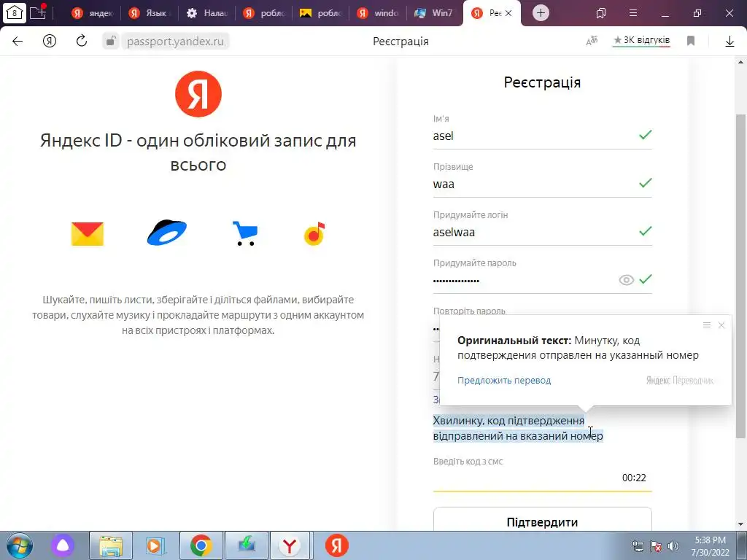Click the site lock security icon
Viewport: 747px width, 560px height.
(x=111, y=41)
